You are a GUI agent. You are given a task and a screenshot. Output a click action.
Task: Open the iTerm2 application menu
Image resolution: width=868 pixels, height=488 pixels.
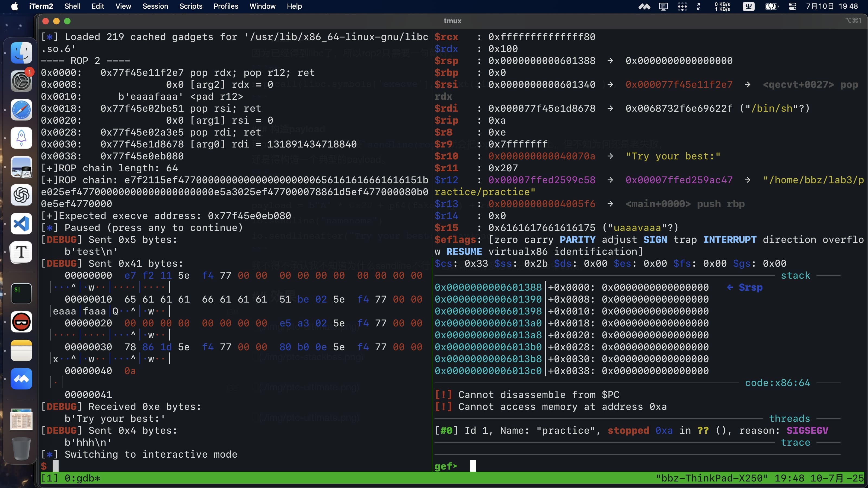pos(41,7)
